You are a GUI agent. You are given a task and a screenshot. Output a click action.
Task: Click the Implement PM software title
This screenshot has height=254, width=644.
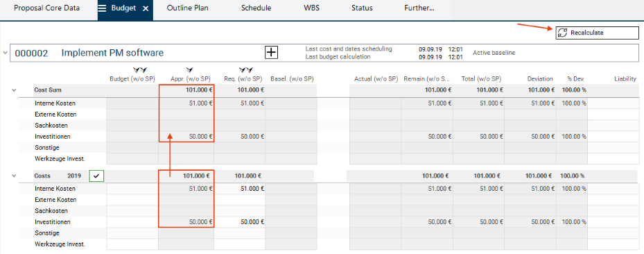[x=112, y=53]
